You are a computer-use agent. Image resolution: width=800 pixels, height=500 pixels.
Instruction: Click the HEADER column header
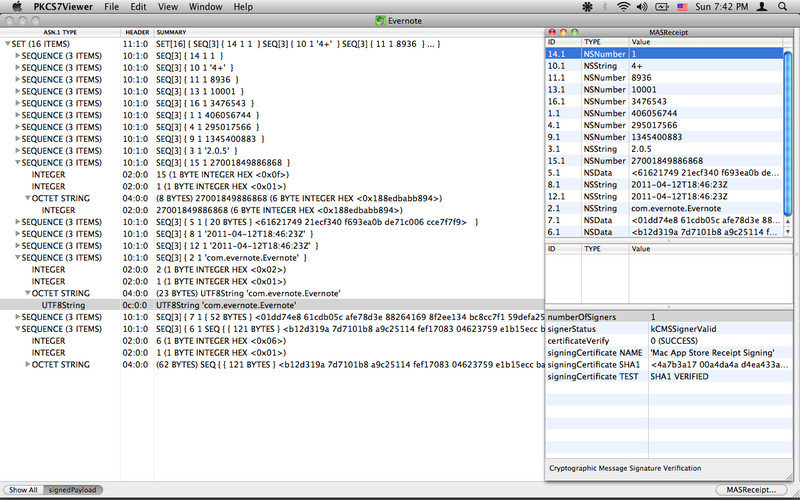(x=137, y=32)
